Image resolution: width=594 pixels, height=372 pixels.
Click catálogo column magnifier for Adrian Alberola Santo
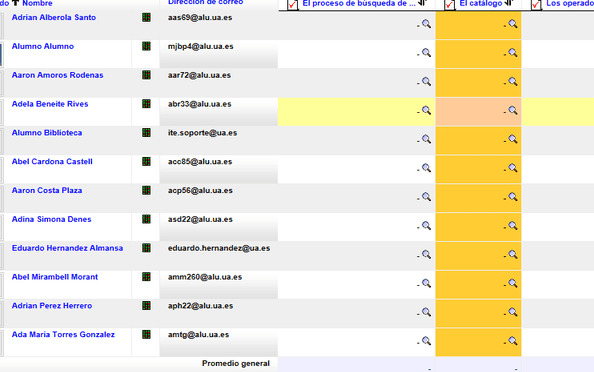point(513,24)
